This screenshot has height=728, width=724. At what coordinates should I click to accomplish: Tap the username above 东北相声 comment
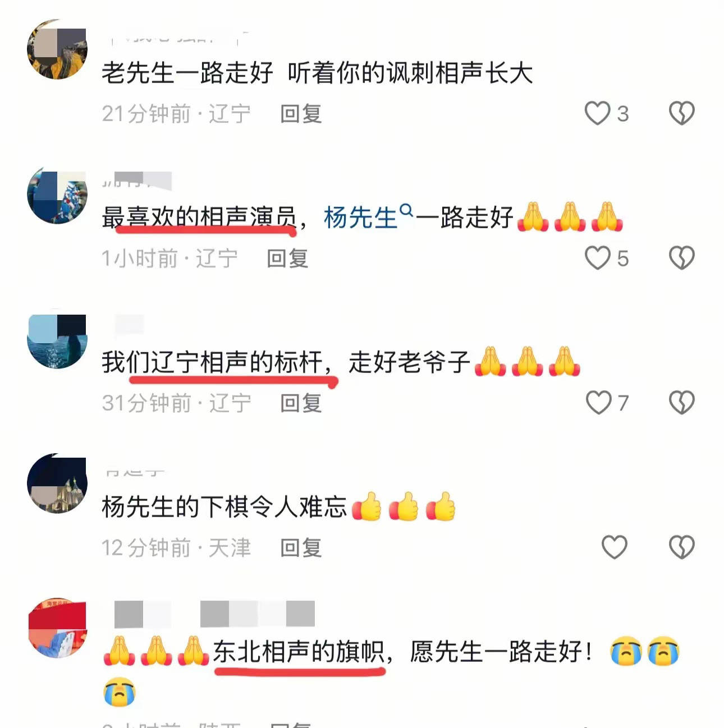[x=214, y=614]
